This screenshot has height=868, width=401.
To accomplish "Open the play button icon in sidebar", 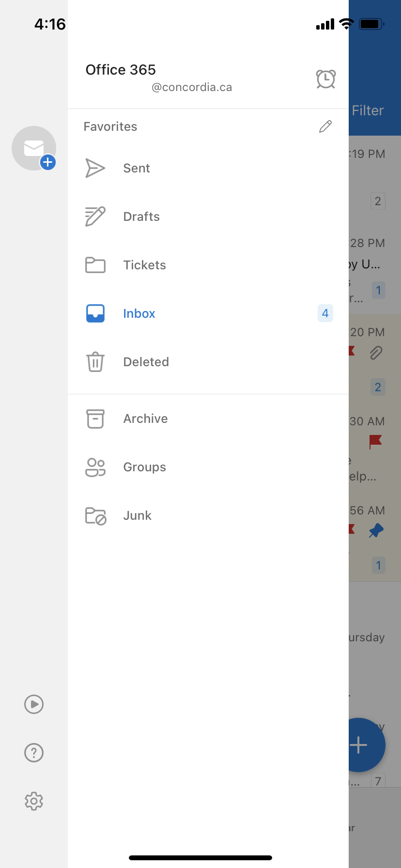I will coord(34,704).
